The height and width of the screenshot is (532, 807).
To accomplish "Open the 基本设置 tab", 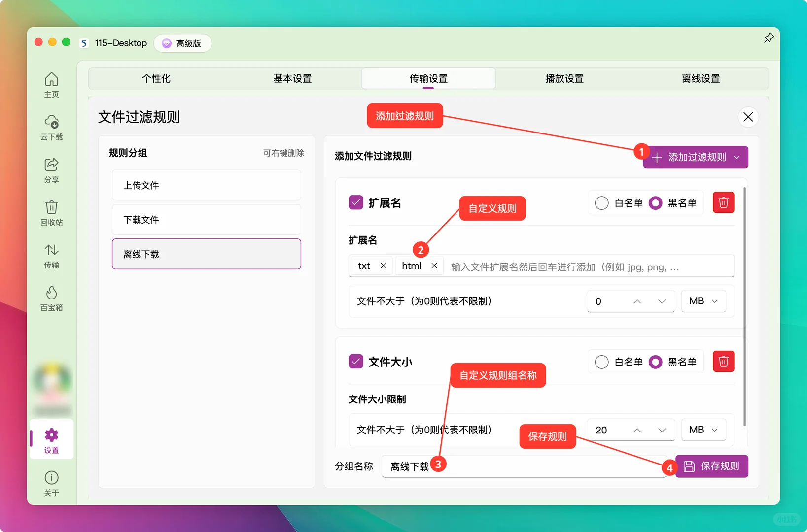I will [x=292, y=78].
